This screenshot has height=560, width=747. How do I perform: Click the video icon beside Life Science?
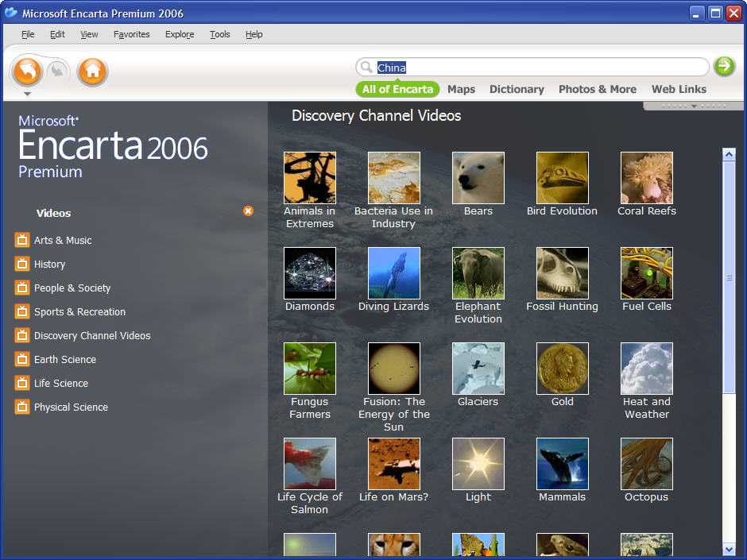point(22,383)
